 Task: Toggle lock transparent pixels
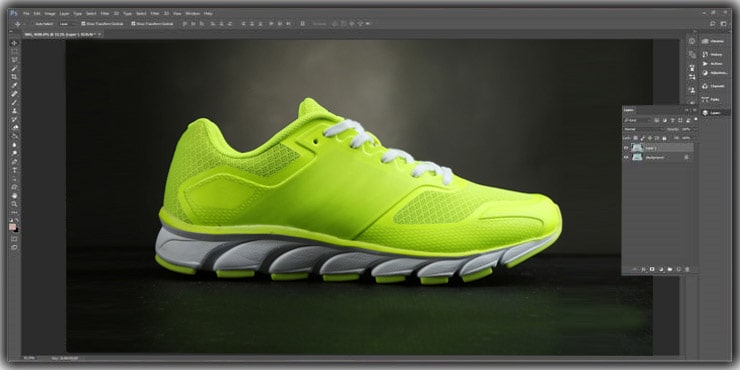[635, 138]
